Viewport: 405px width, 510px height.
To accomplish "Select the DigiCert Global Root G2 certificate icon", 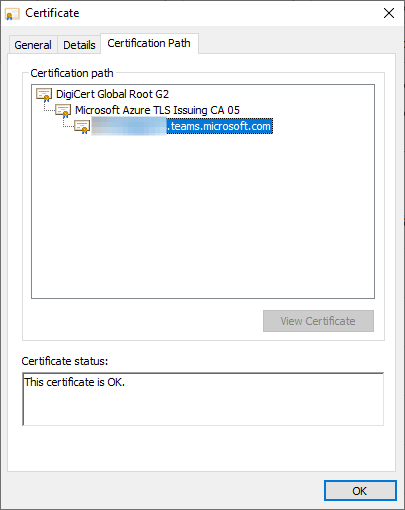I will [44, 95].
